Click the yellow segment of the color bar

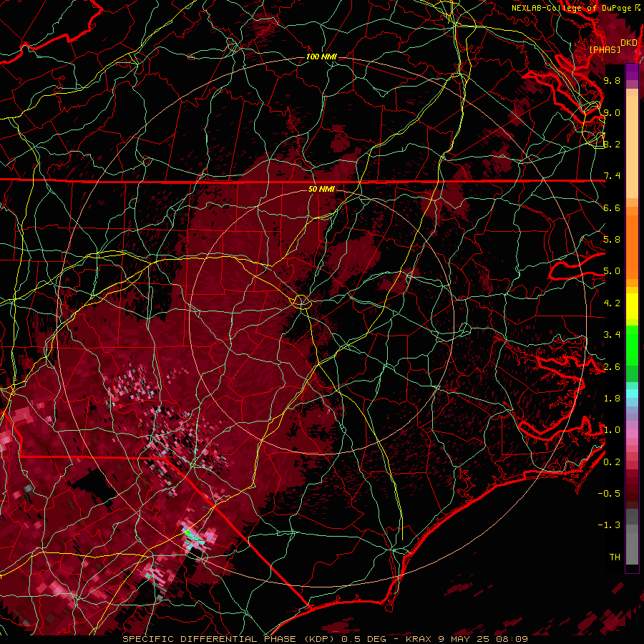[x=632, y=306]
